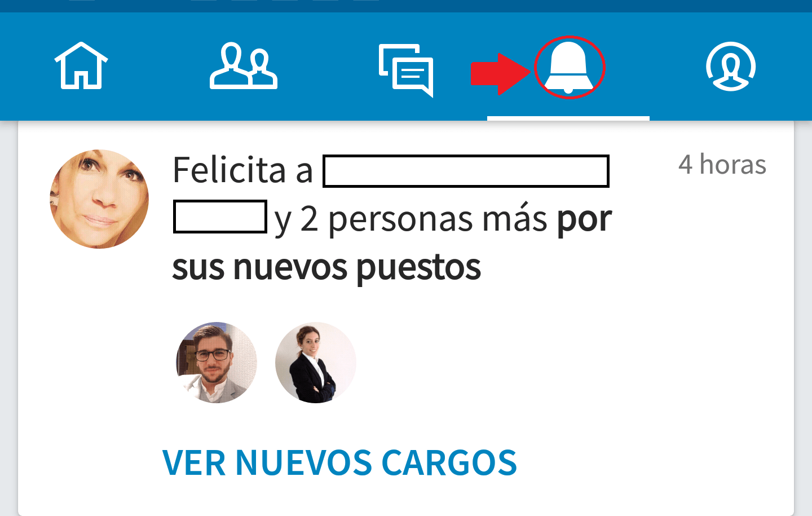Select the "y 2 personas más" text
The image size is (812, 516).
tap(411, 219)
